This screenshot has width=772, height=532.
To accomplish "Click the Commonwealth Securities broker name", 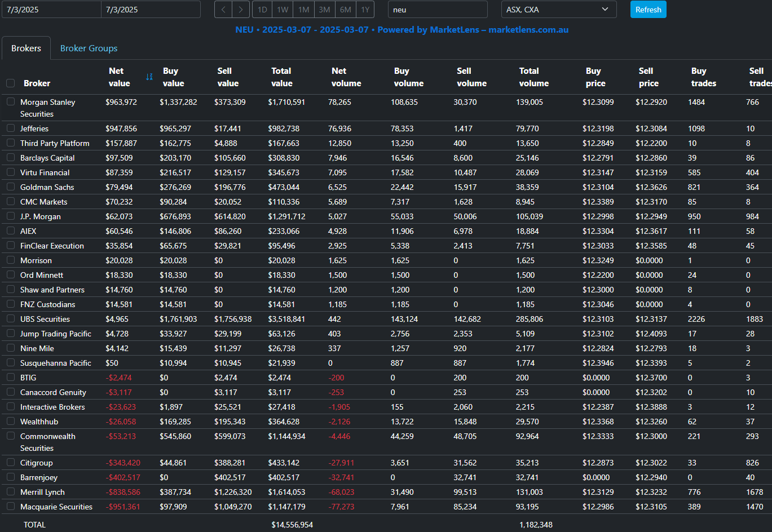I will [x=47, y=442].
